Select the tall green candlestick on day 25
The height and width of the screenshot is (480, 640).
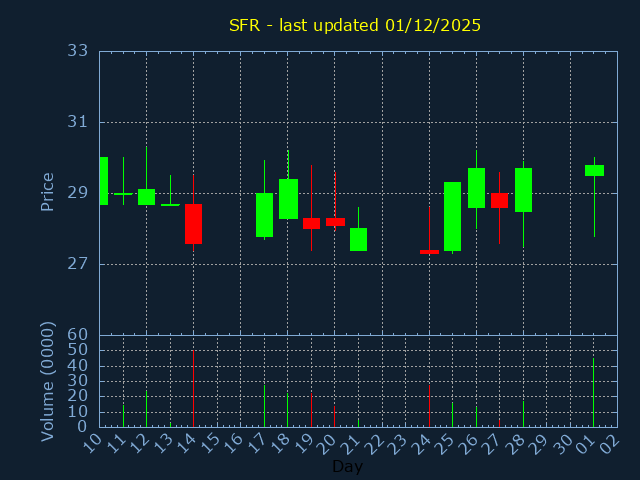click(x=452, y=216)
